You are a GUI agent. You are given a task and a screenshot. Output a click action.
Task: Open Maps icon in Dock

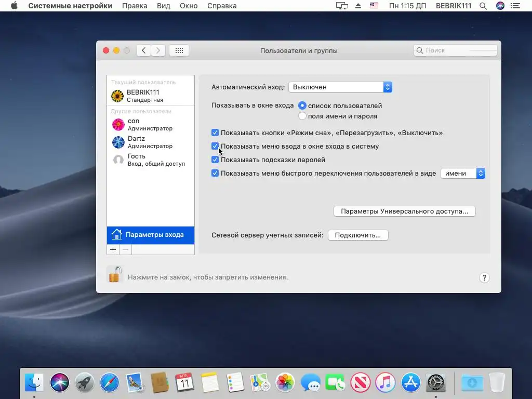tap(260, 382)
